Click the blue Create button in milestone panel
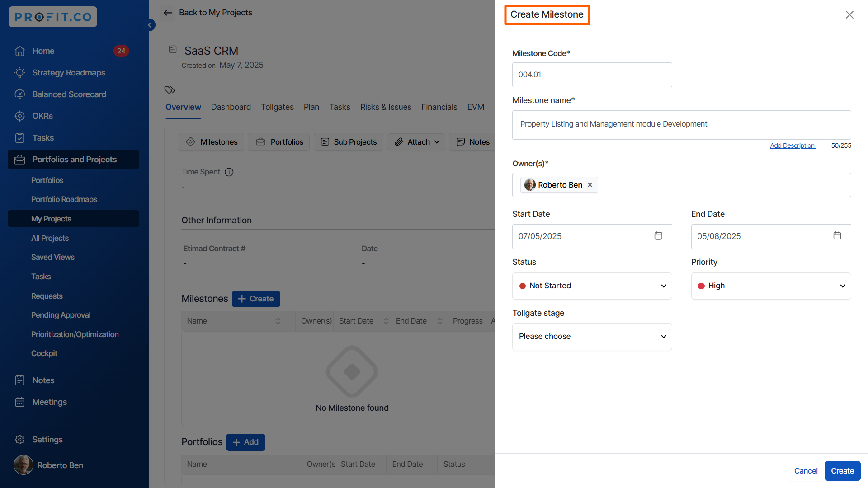This screenshot has height=488, width=868. pos(842,471)
